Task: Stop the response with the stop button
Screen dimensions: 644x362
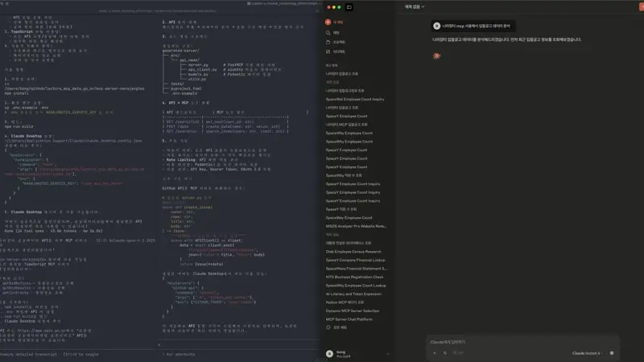Action: (612, 353)
